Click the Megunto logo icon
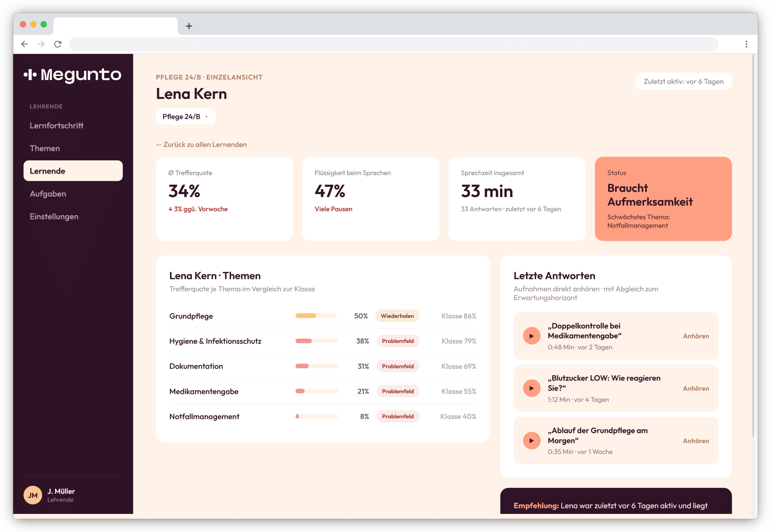This screenshot has width=771, height=532. [30, 75]
